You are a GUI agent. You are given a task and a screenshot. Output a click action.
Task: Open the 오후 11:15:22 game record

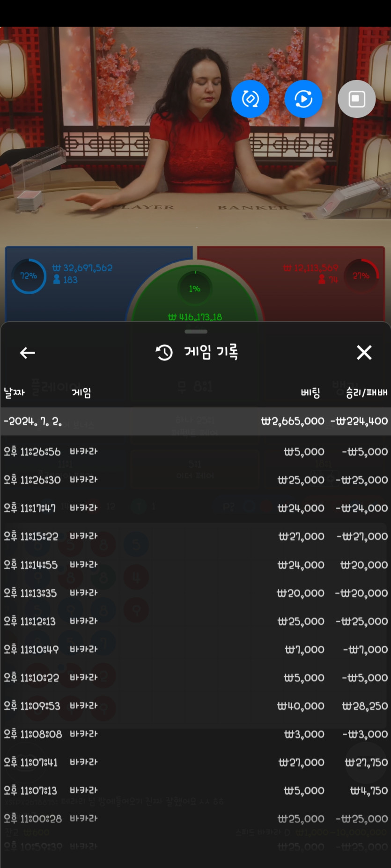click(x=196, y=536)
